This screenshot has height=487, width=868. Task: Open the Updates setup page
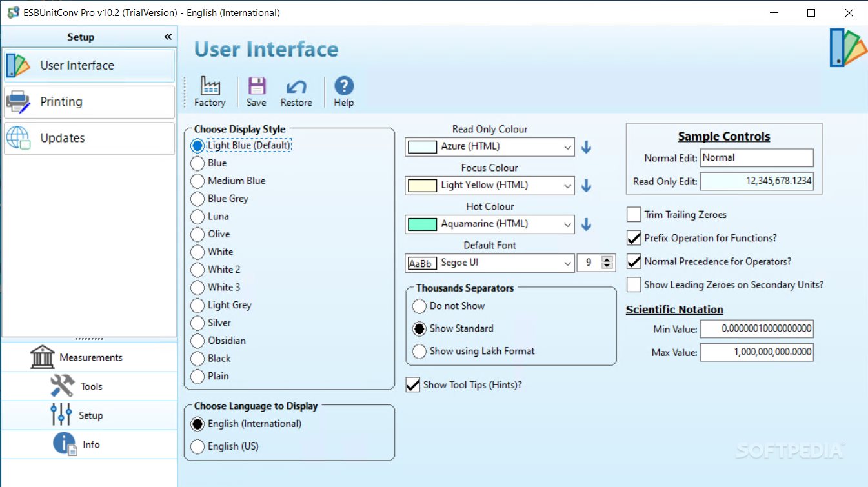(89, 138)
